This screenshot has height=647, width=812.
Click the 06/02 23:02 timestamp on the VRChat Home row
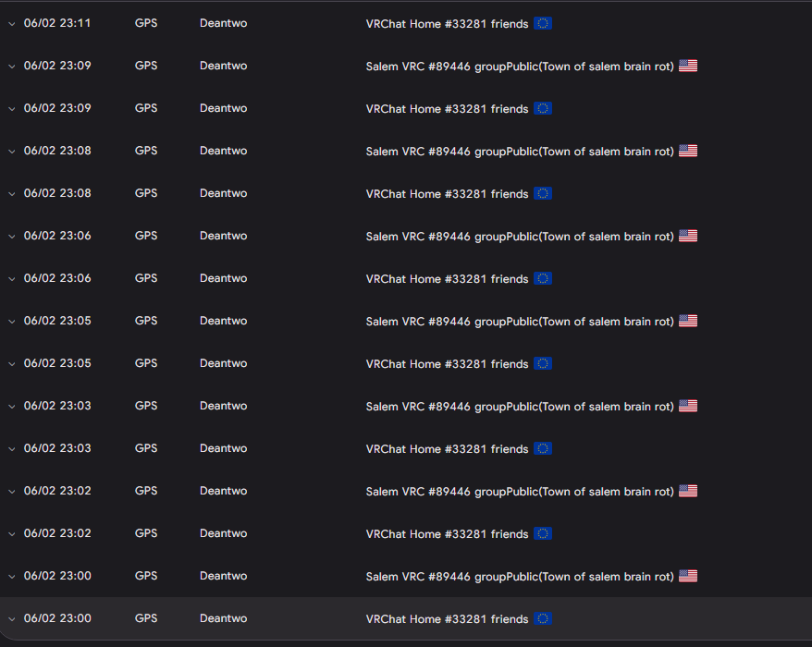coord(57,533)
